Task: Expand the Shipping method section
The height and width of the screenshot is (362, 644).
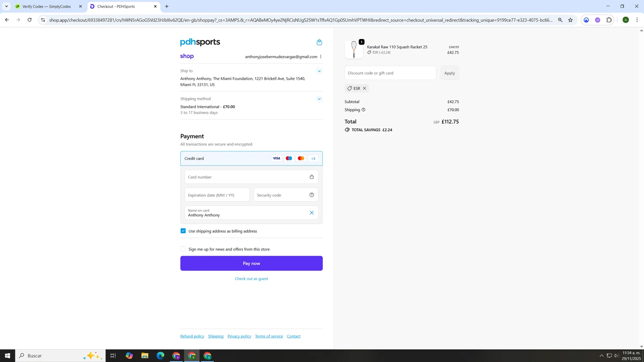Action: [319, 99]
